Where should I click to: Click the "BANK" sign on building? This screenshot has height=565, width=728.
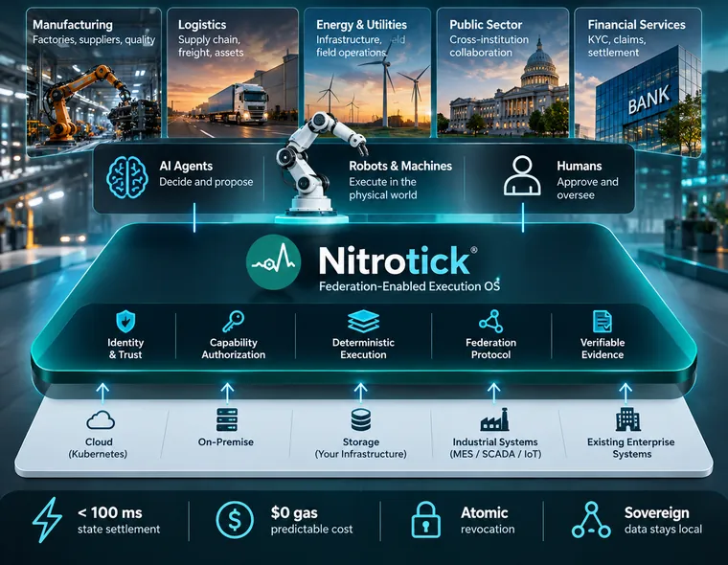(648, 100)
